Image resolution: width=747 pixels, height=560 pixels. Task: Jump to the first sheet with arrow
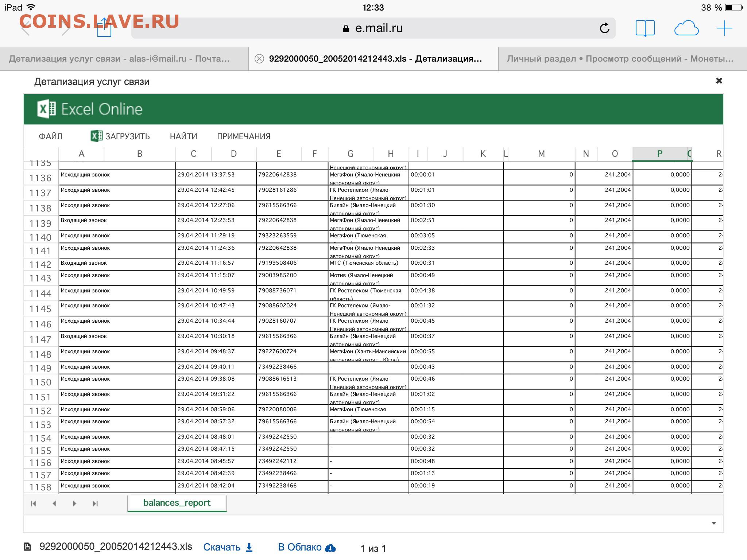click(34, 503)
